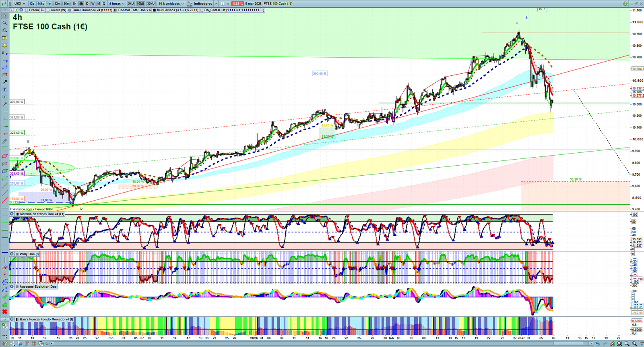
Task: Click the red X delete objects icon
Action: (5, 312)
